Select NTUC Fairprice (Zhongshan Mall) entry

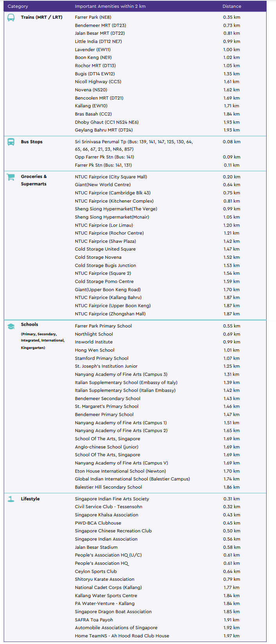click(110, 314)
